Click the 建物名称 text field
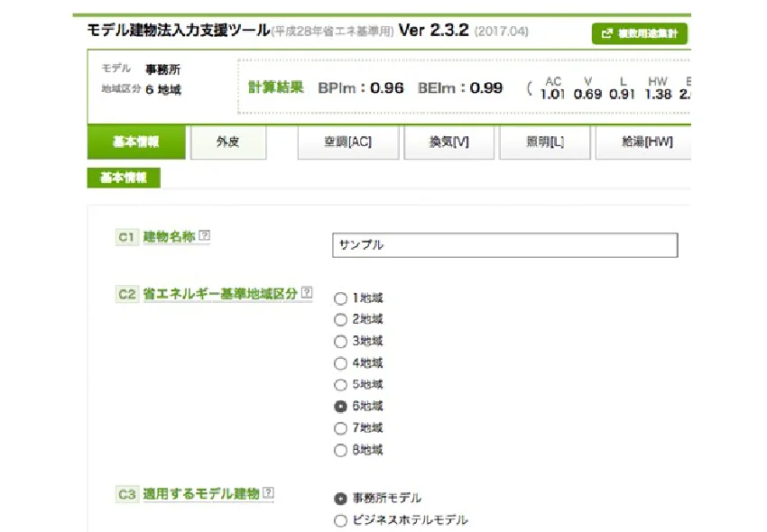This screenshot has width=767, height=532. click(x=504, y=245)
